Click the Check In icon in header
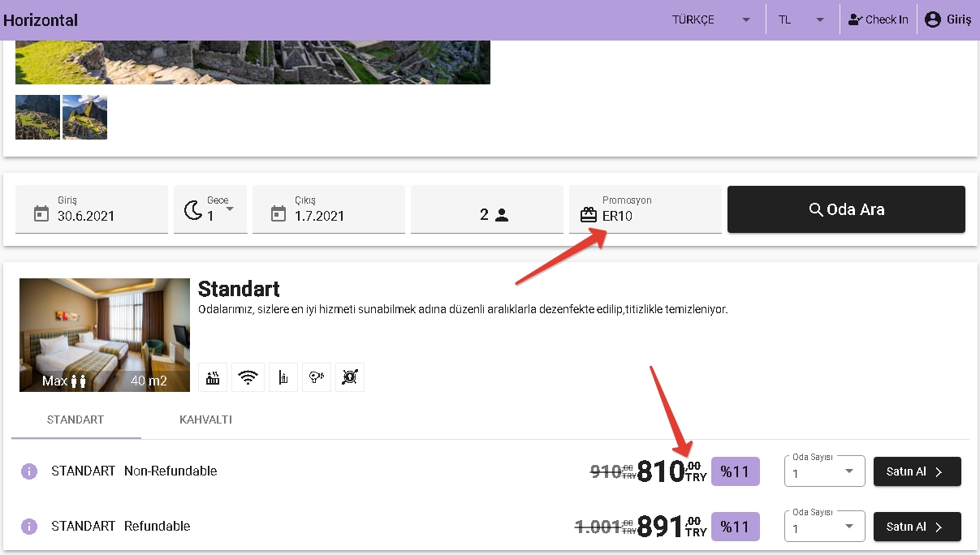980x555 pixels. 855,19
